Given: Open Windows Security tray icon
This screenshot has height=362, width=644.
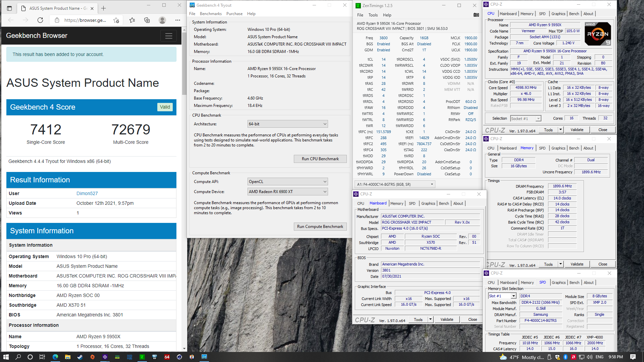Looking at the screenshot, I should point(557,357).
